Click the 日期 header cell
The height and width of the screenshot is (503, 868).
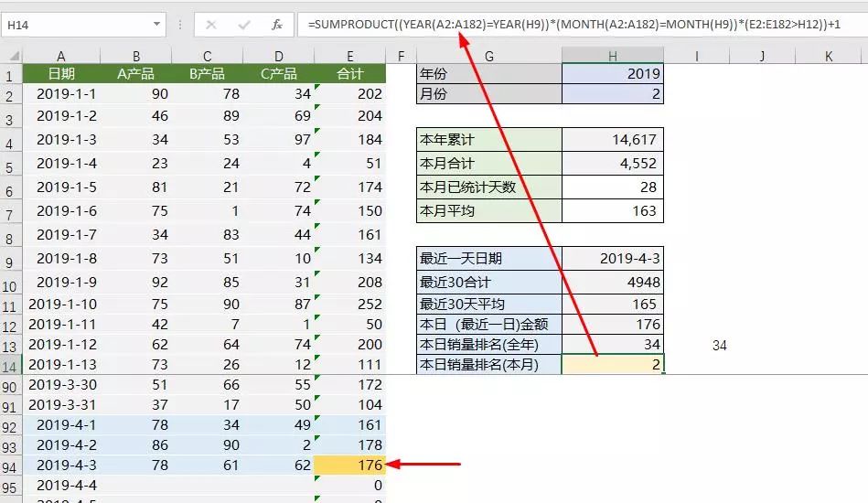point(61,73)
